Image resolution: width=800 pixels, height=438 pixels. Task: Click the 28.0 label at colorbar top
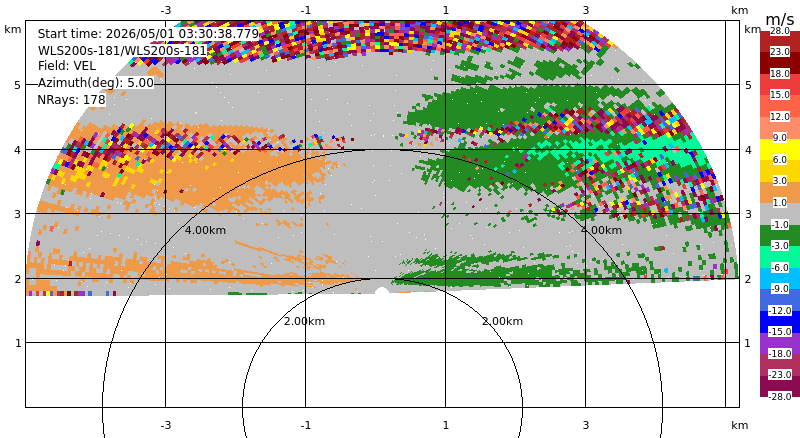[780, 31]
